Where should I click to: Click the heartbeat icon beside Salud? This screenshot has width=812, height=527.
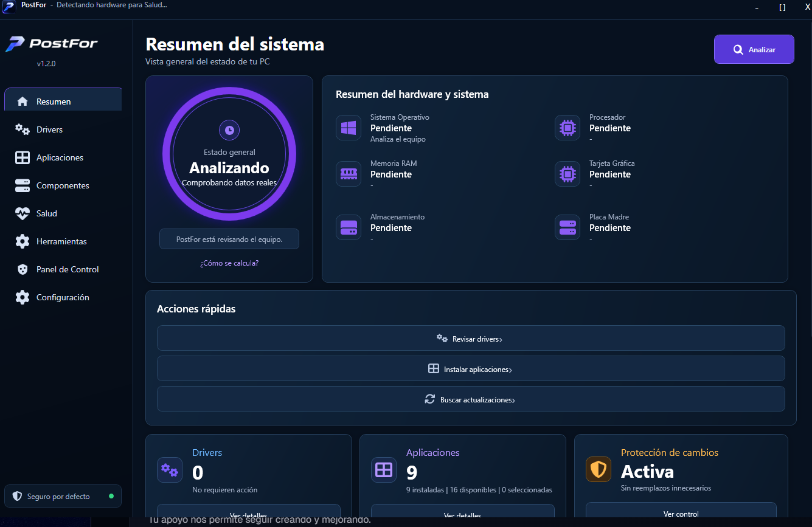pyautogui.click(x=23, y=213)
